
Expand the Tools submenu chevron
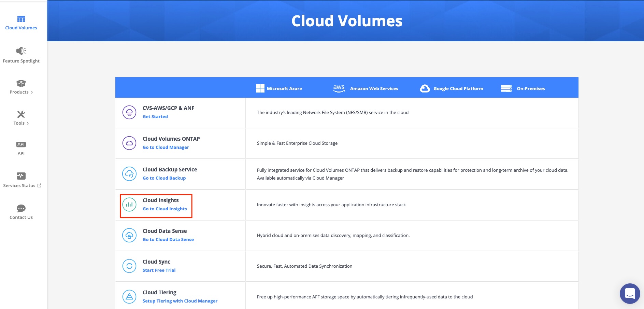28,123
